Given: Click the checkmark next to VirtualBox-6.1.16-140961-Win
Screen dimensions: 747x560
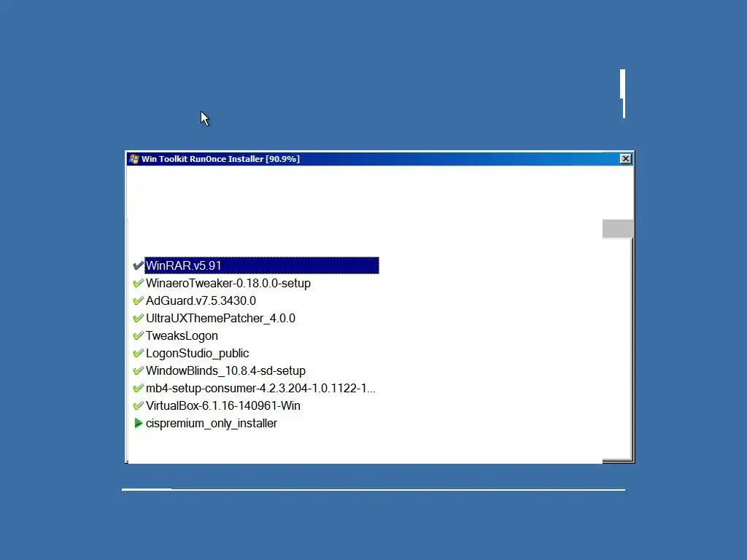Looking at the screenshot, I should (x=138, y=405).
